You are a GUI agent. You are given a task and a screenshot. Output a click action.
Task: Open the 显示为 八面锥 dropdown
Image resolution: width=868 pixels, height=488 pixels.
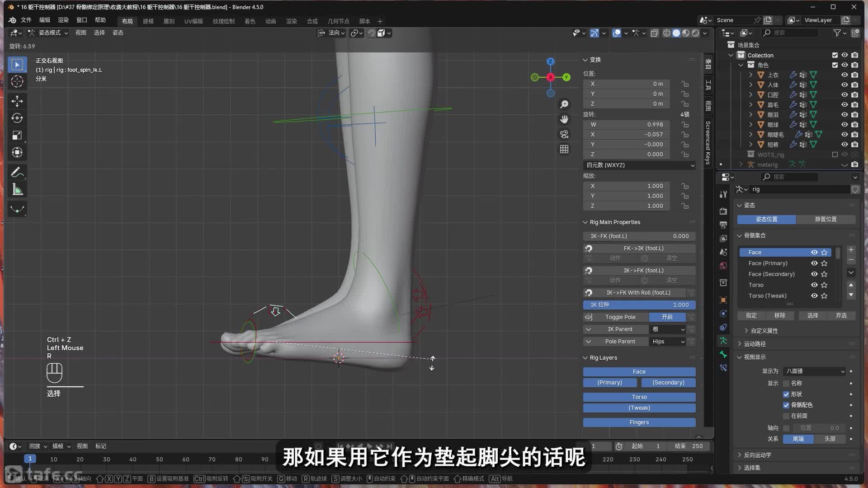pos(815,371)
